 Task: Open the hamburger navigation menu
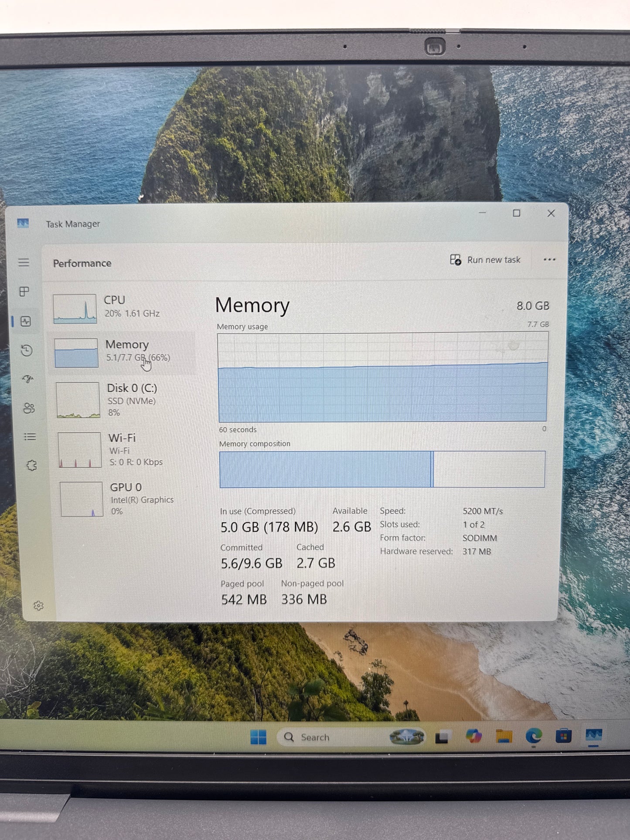coord(24,262)
